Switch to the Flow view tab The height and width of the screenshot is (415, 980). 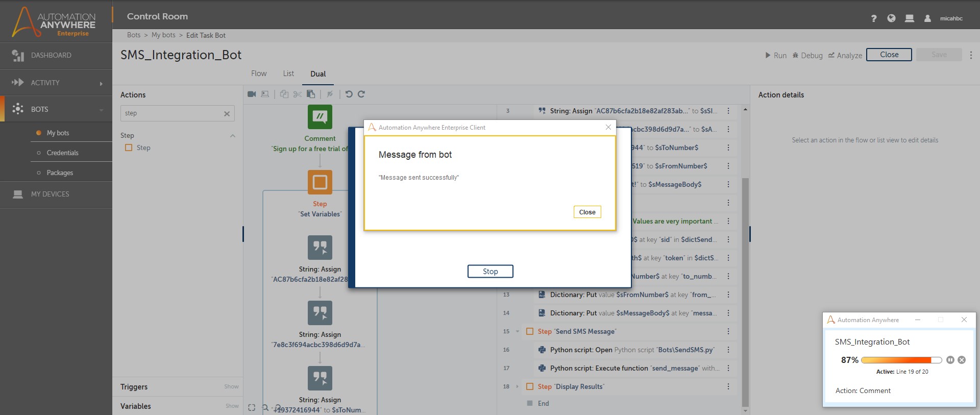[x=259, y=74]
